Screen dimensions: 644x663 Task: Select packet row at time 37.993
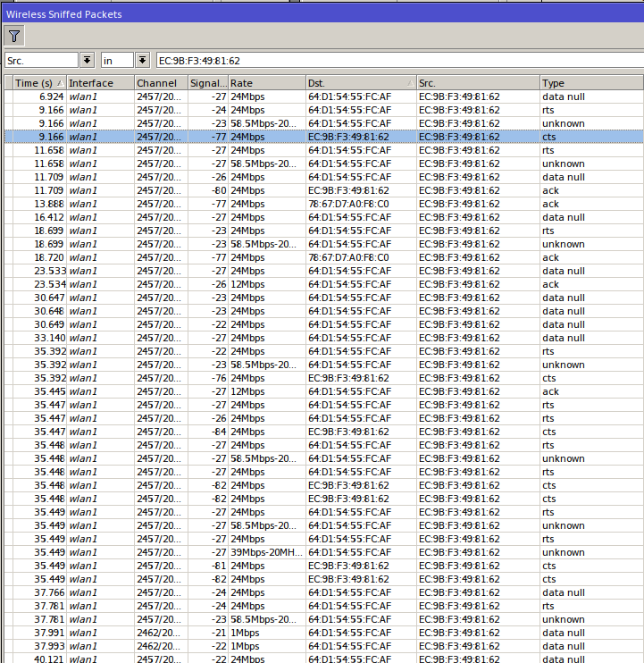[324, 646]
